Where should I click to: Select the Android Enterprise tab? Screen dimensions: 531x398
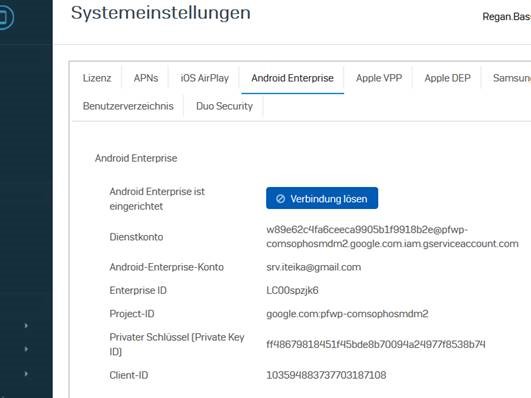292,78
